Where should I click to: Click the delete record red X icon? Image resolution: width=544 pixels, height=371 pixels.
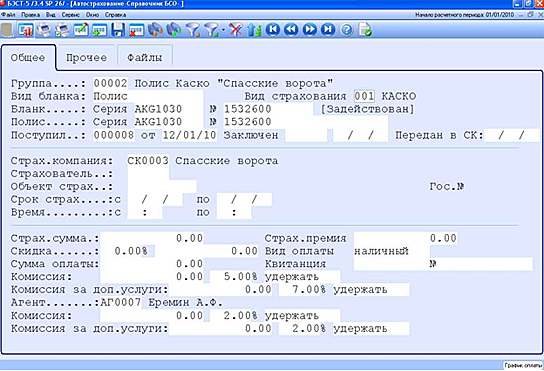click(x=136, y=30)
